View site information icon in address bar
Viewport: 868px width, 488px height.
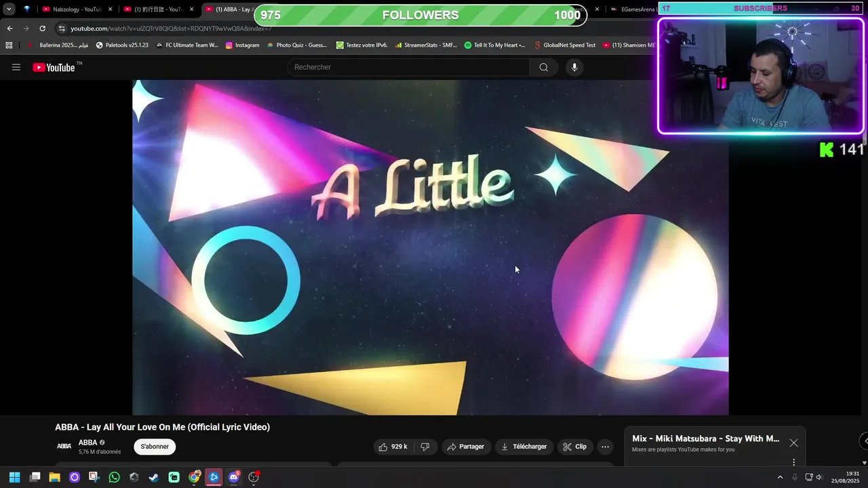tap(62, 28)
